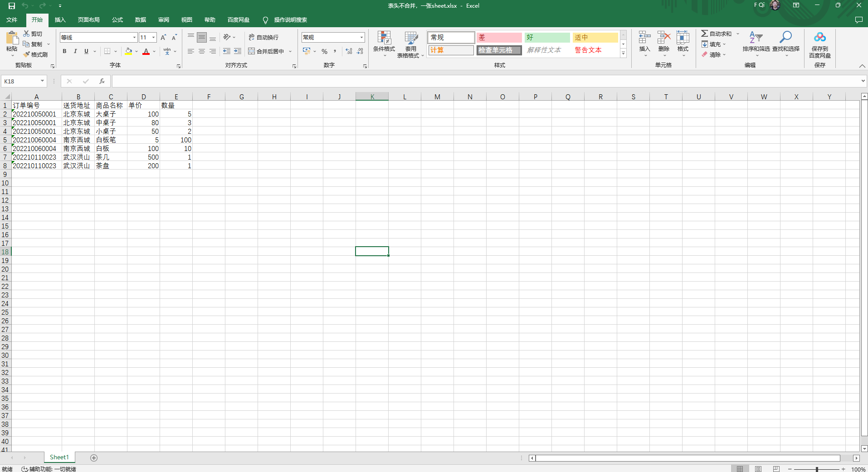The image size is (868, 472).
Task: Click the increase indent icon
Action: 238,51
